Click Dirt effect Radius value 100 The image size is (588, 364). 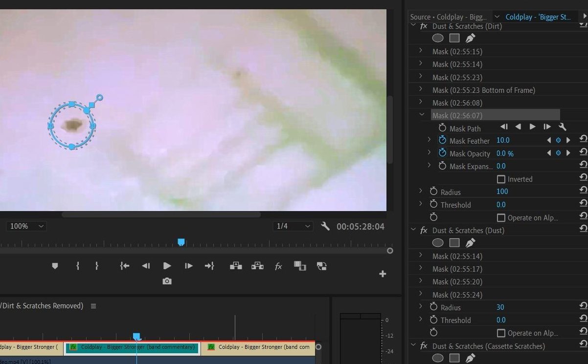502,192
